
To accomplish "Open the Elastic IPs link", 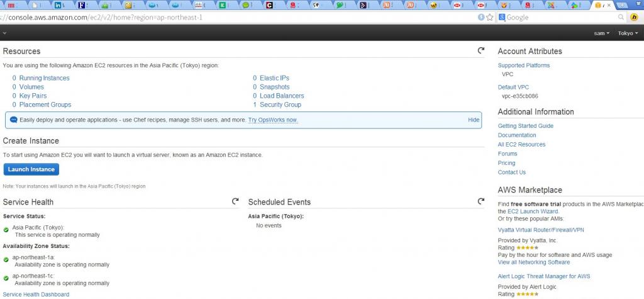I will tap(274, 78).
